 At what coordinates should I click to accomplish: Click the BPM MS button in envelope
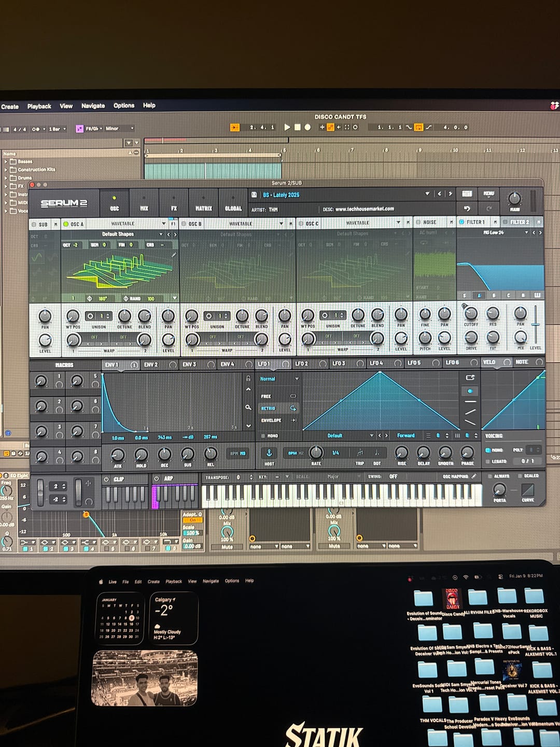tap(237, 453)
